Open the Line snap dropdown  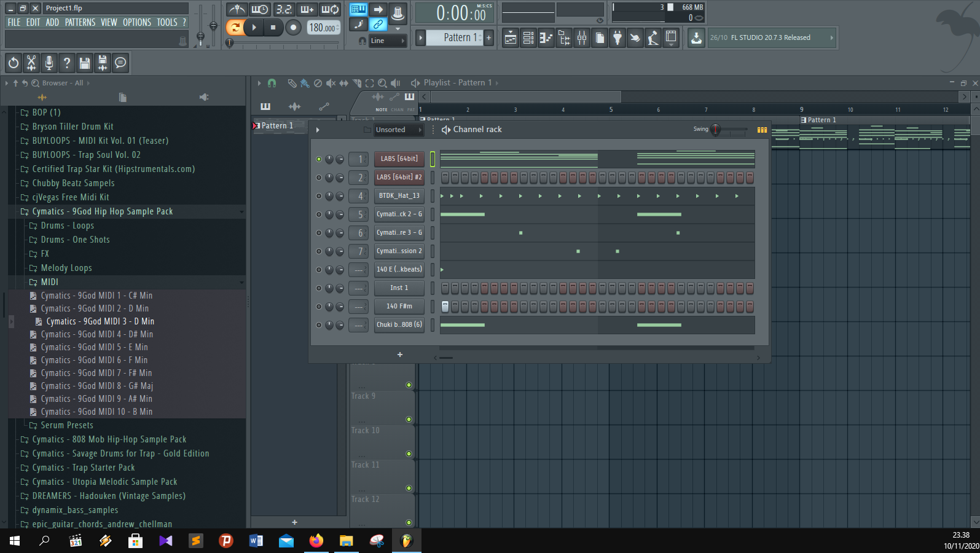click(x=388, y=41)
